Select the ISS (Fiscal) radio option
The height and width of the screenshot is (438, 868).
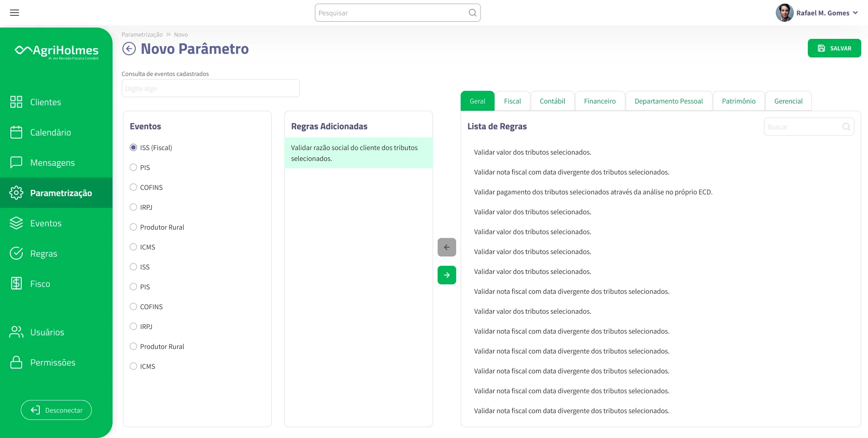coord(133,147)
